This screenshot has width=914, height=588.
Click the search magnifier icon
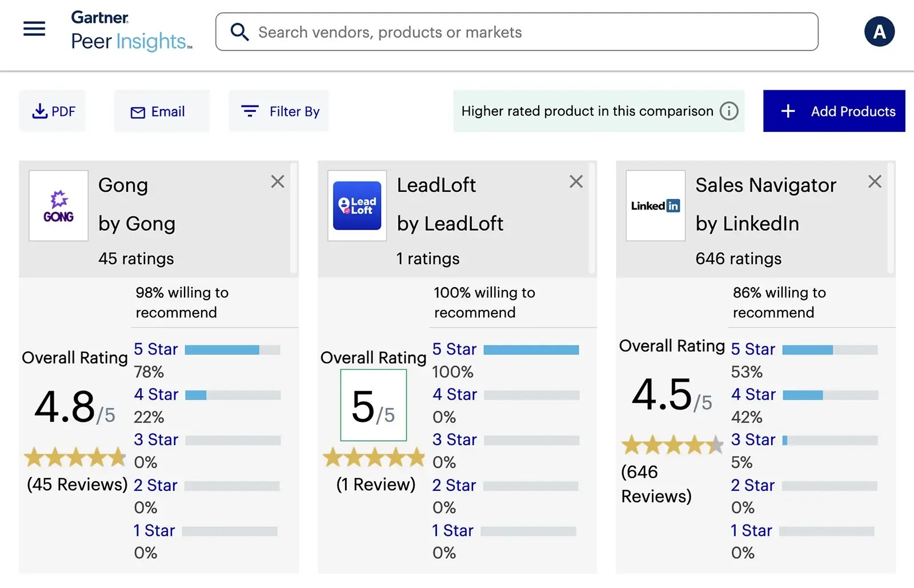coord(239,32)
